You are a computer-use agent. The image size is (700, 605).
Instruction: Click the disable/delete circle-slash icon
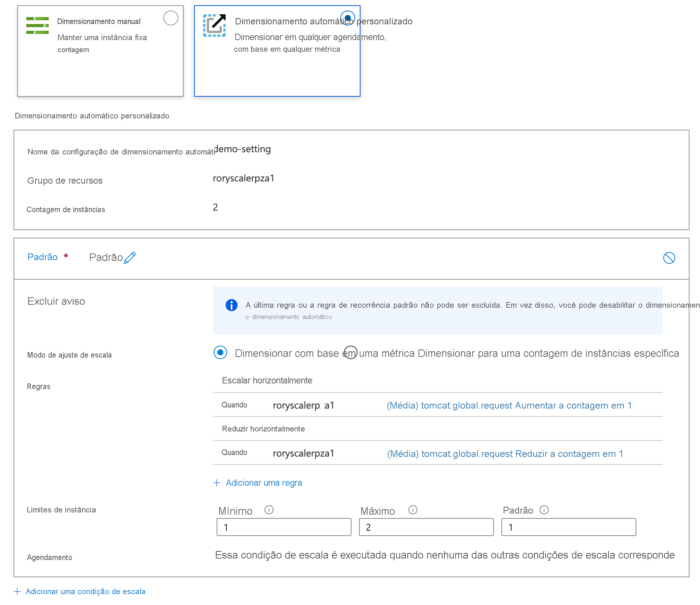[x=669, y=258]
